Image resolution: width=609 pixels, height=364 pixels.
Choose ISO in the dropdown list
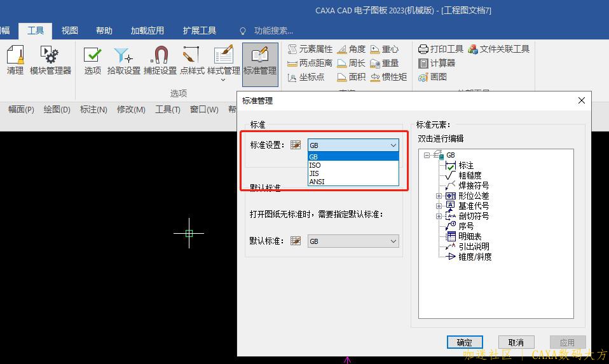pos(353,165)
